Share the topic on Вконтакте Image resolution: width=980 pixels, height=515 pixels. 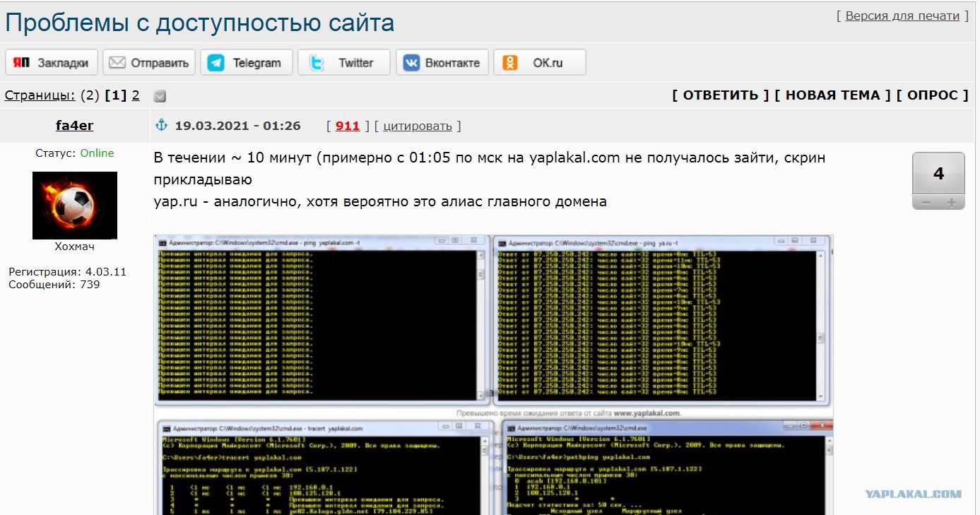click(x=442, y=62)
